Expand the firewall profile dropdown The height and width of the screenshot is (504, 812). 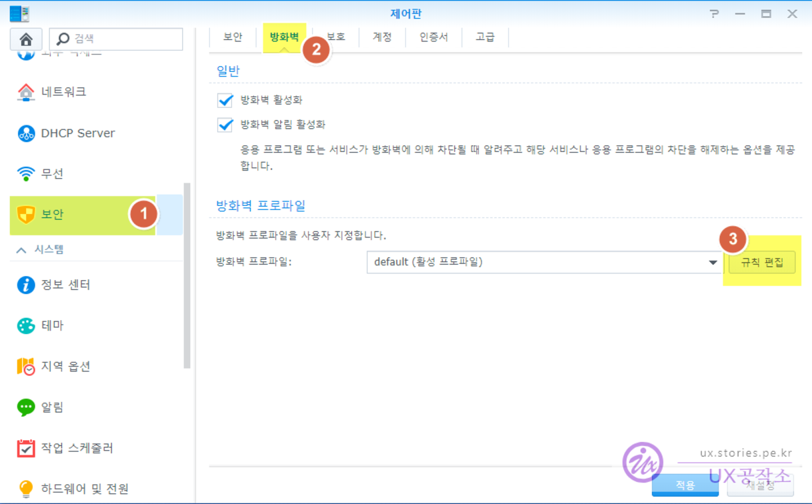pyautogui.click(x=713, y=263)
